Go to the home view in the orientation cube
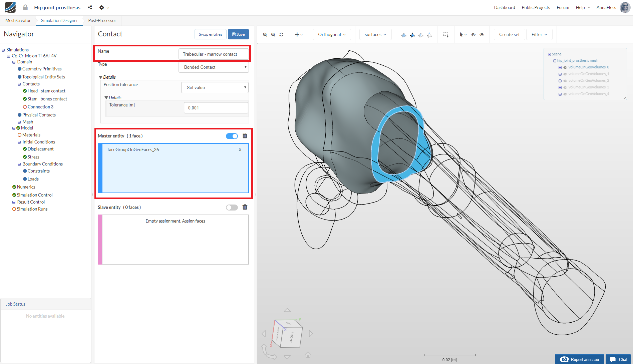The image size is (633, 364). (308, 355)
